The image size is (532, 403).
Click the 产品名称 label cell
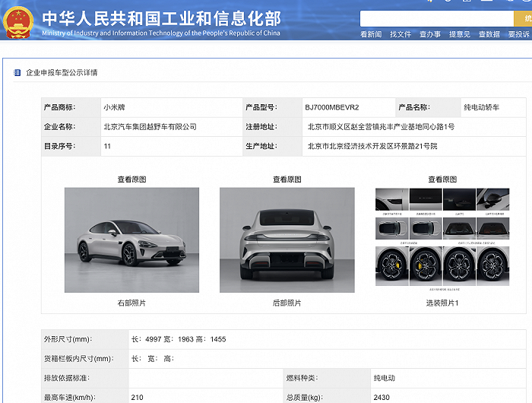[x=428, y=107]
